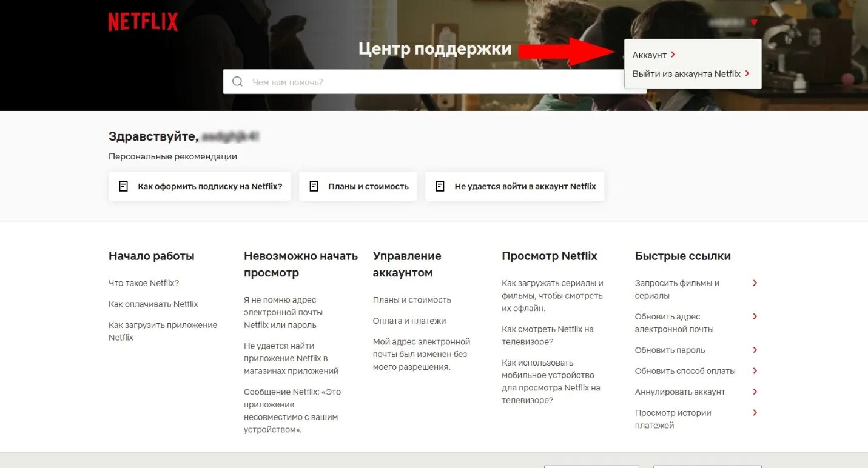
Task: Open 'Мой адрес электронной почты был изменен' link
Action: [x=422, y=354]
